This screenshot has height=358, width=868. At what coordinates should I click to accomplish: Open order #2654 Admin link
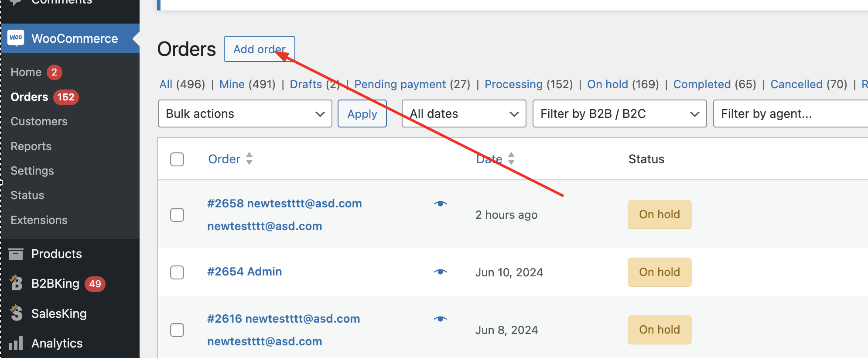[x=245, y=272]
